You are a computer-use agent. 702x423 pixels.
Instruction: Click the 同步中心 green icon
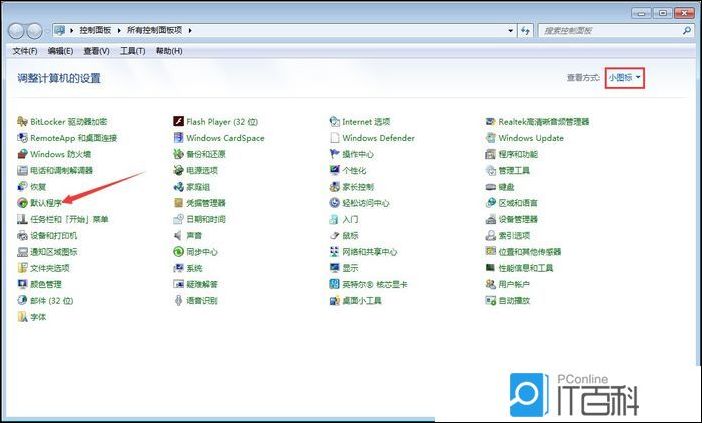[178, 252]
